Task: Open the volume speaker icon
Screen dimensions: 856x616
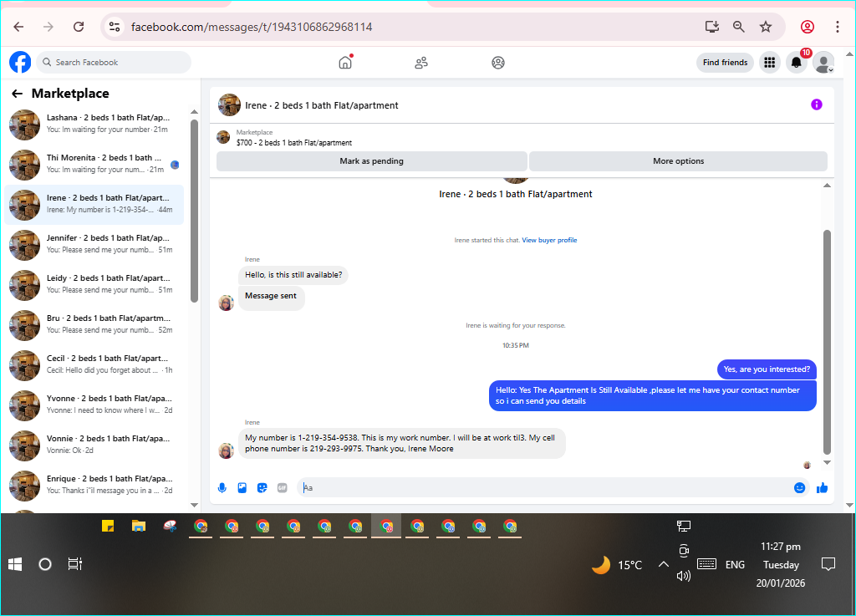Action: point(684,576)
